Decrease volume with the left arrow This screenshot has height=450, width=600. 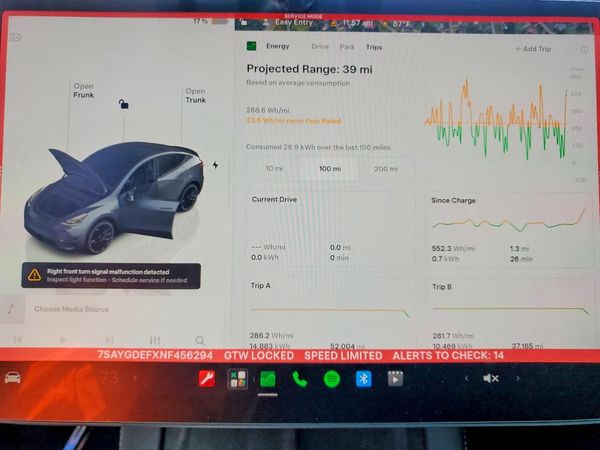coord(466,378)
